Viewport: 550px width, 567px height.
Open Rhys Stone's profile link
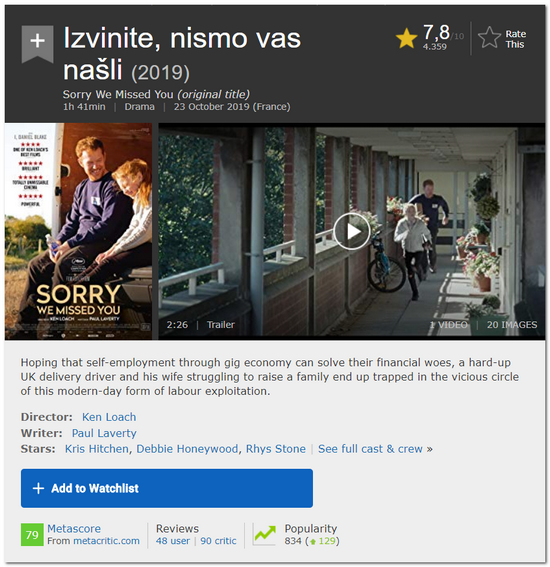[x=276, y=449]
